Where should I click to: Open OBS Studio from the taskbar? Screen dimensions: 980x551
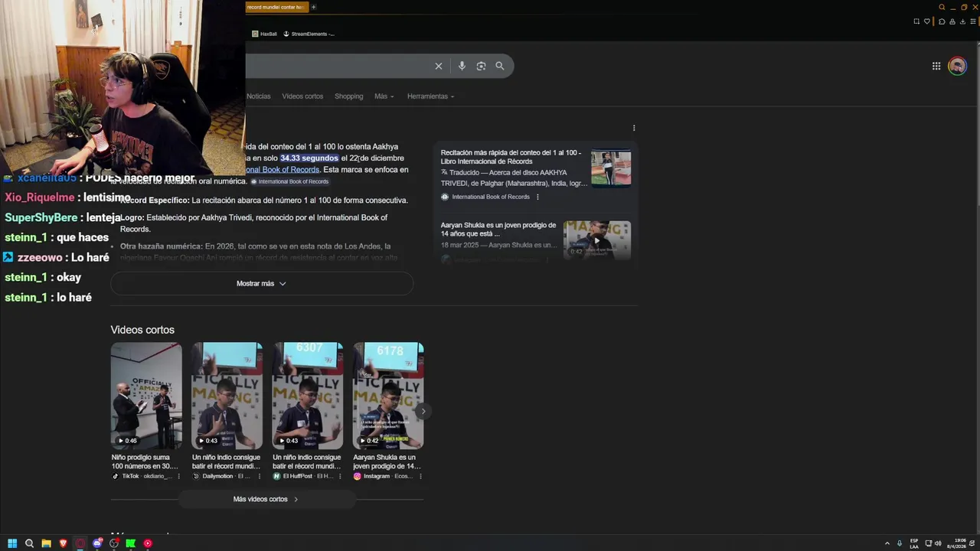[x=114, y=543]
